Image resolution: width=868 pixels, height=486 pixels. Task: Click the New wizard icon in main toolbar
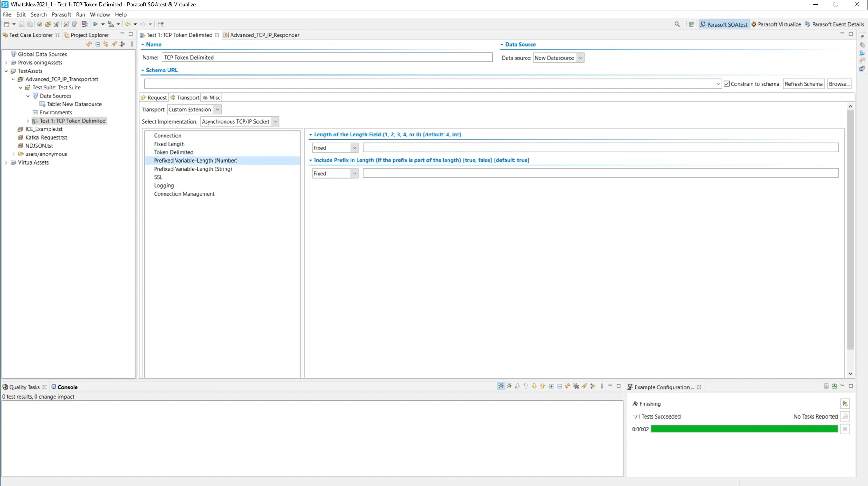(6, 24)
